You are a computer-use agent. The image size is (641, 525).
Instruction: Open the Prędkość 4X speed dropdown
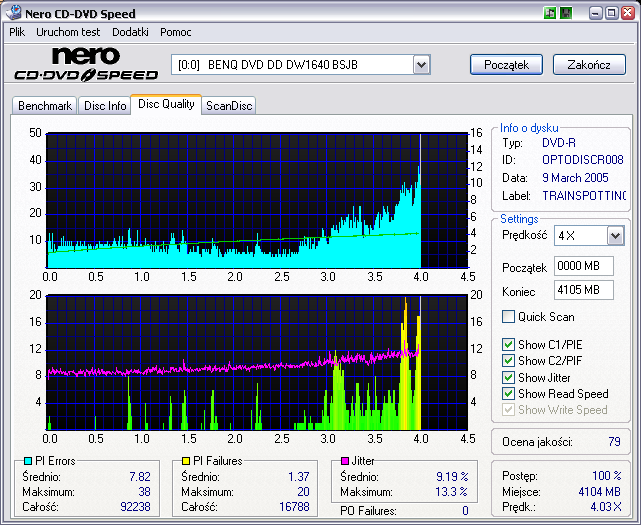(615, 236)
